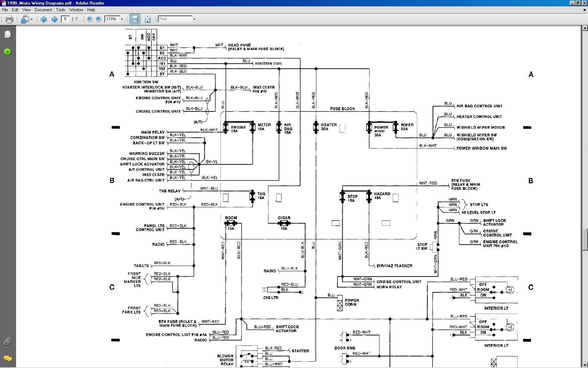Go to previous page with left arrow
Image resolution: width=588 pixels, height=368 pixels.
(43, 19)
